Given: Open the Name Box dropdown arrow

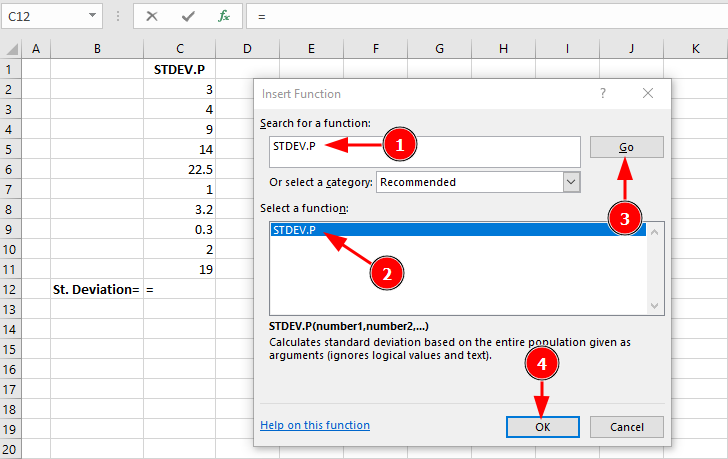Looking at the screenshot, I should tap(93, 16).
